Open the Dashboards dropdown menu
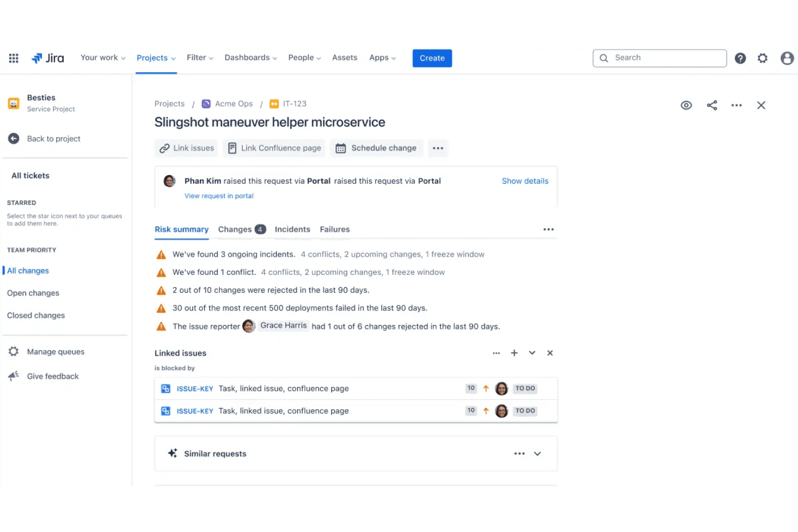Viewport: 798px width, 532px height. (251, 58)
